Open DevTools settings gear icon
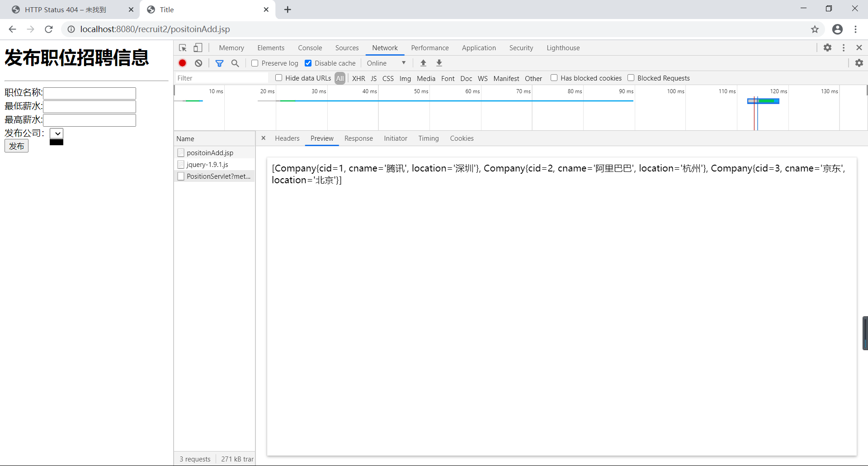The width and height of the screenshot is (868, 466). tap(828, 48)
